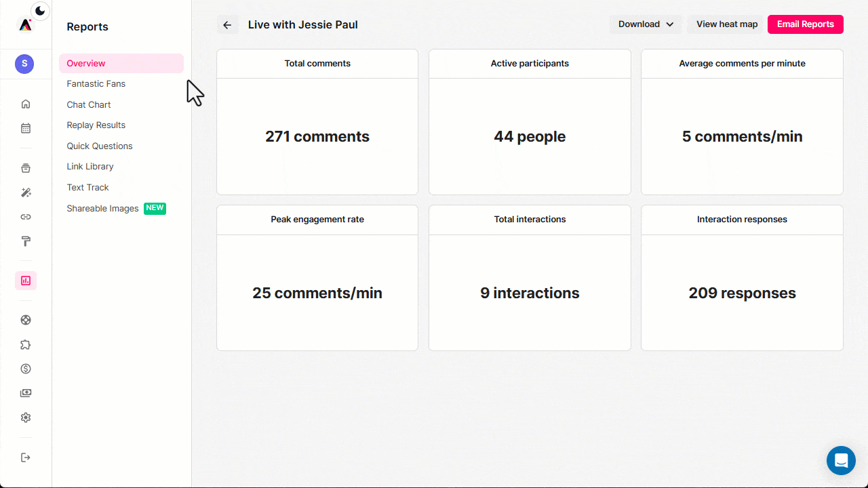Click the user avatar labeled S

click(24, 64)
